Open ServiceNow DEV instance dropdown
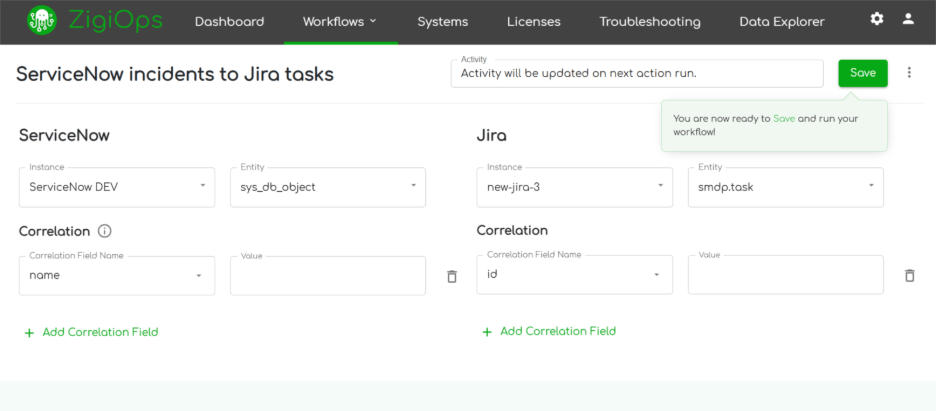This screenshot has height=411, width=936. (x=117, y=187)
